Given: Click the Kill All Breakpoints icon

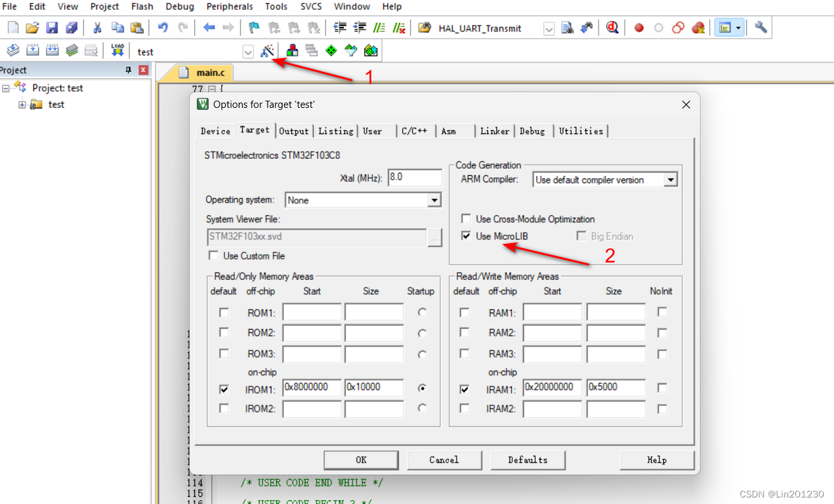Looking at the screenshot, I should [698, 27].
